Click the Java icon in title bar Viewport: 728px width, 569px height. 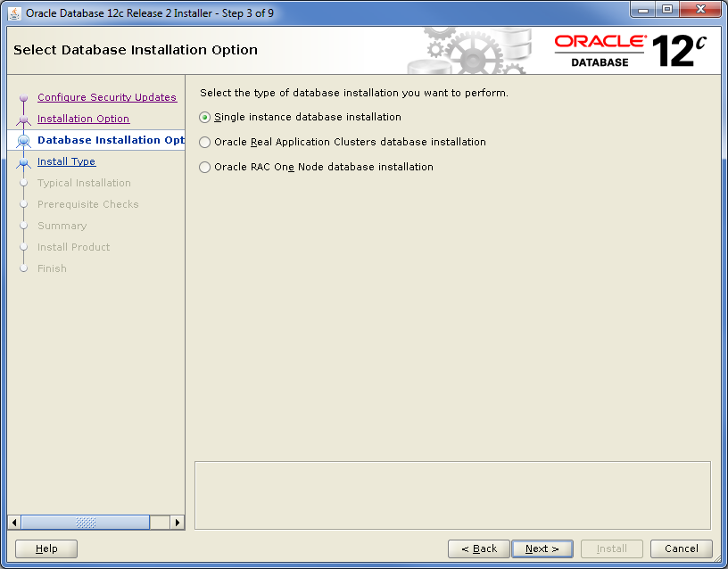[x=14, y=13]
